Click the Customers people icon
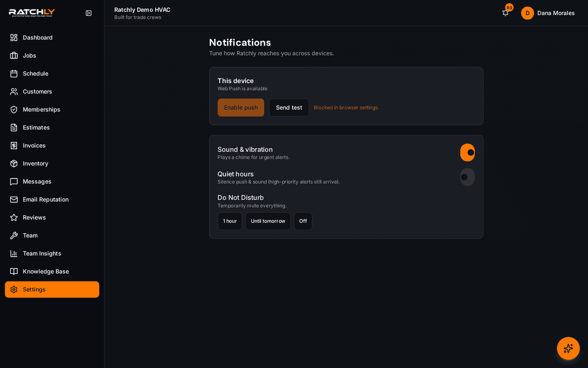The image size is (588, 368). pyautogui.click(x=14, y=92)
